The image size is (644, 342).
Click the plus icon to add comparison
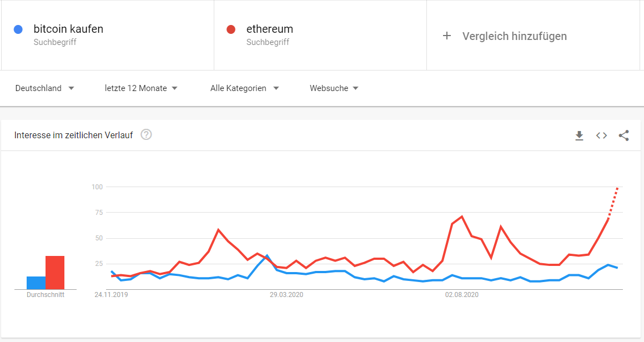tap(447, 36)
